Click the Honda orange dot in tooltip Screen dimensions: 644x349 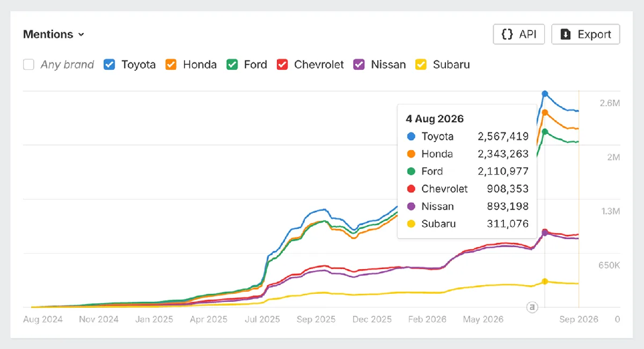pos(412,154)
